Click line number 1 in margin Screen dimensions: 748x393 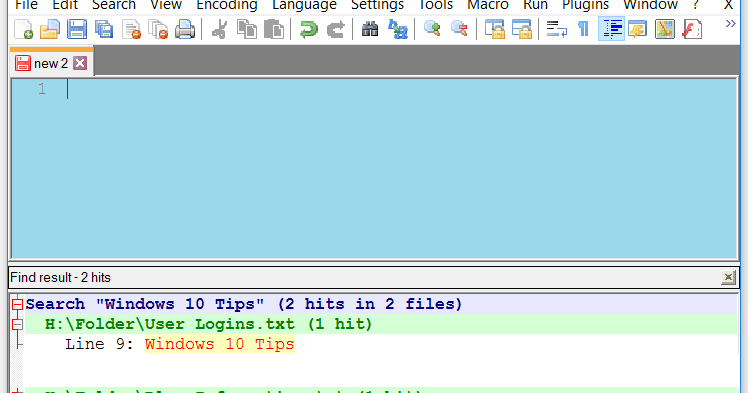pyautogui.click(x=42, y=89)
